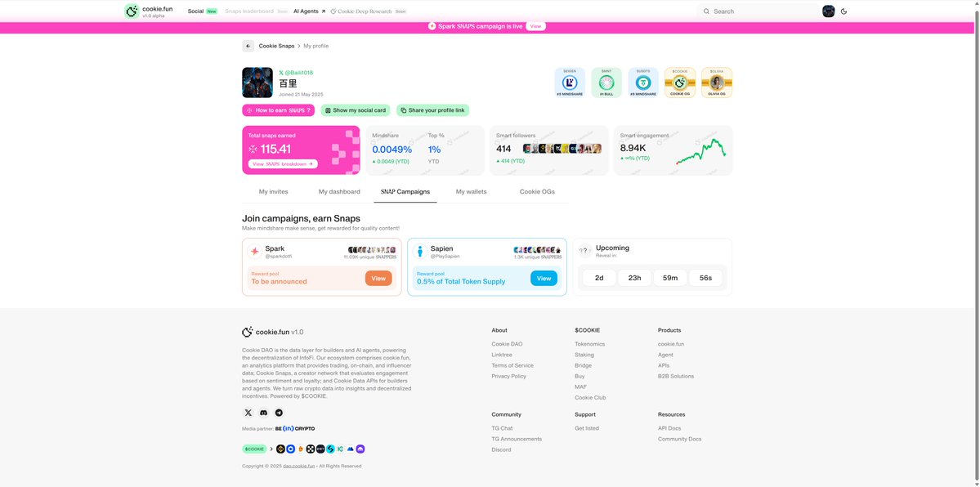Switch to My invites tab
Viewport: 980px width, 487px height.
tap(273, 191)
